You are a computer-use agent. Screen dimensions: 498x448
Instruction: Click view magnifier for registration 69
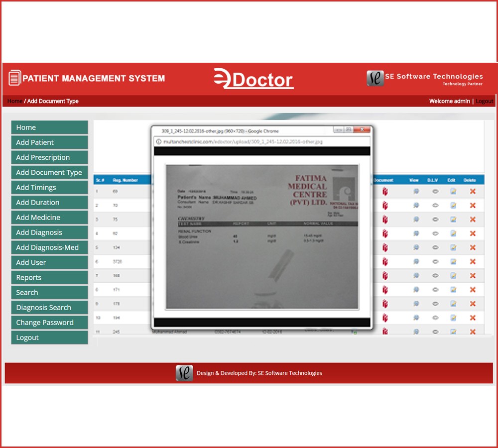tap(416, 192)
